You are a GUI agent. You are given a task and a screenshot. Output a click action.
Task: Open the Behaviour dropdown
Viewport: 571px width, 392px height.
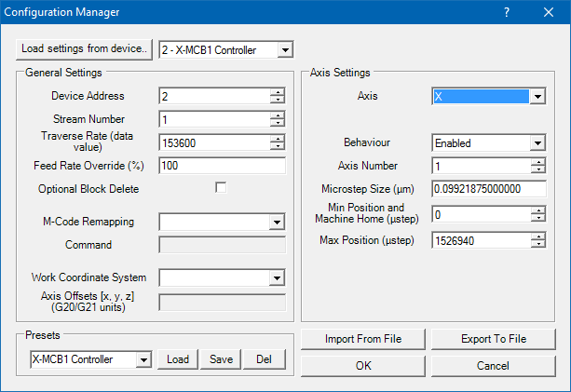537,143
